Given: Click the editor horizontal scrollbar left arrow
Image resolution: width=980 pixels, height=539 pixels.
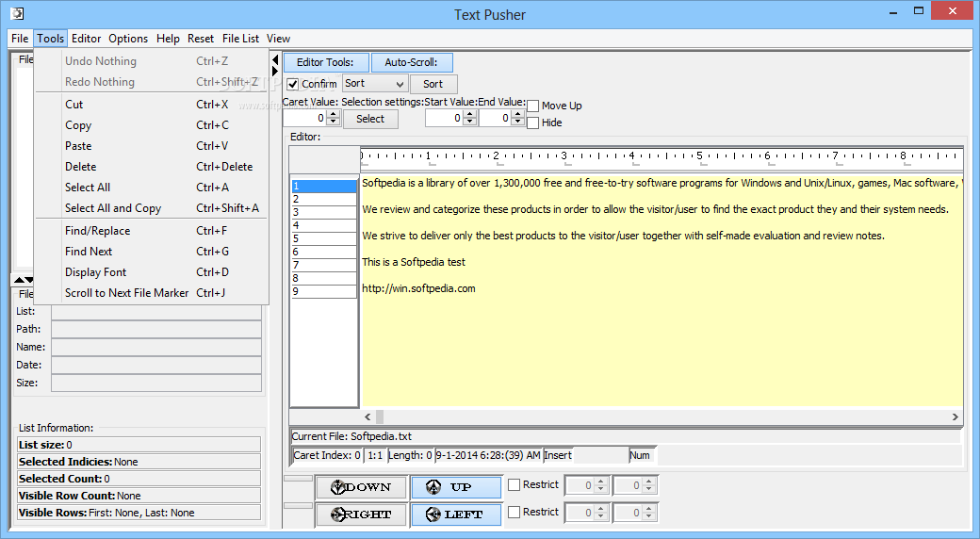Looking at the screenshot, I should [367, 416].
